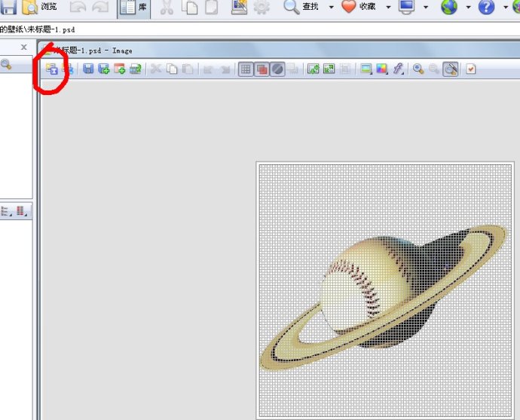Click the file path field ending 未标题-1.psd
This screenshot has height=420, width=520.
[x=260, y=29]
